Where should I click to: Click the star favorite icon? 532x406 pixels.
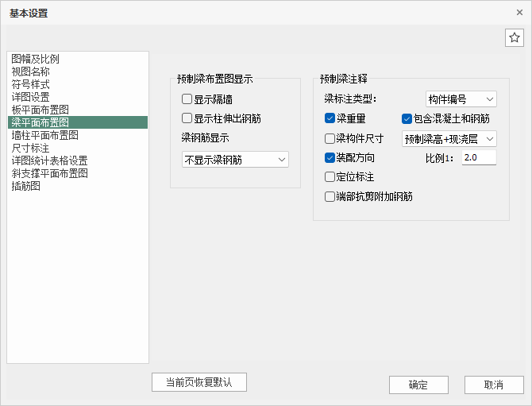point(515,38)
